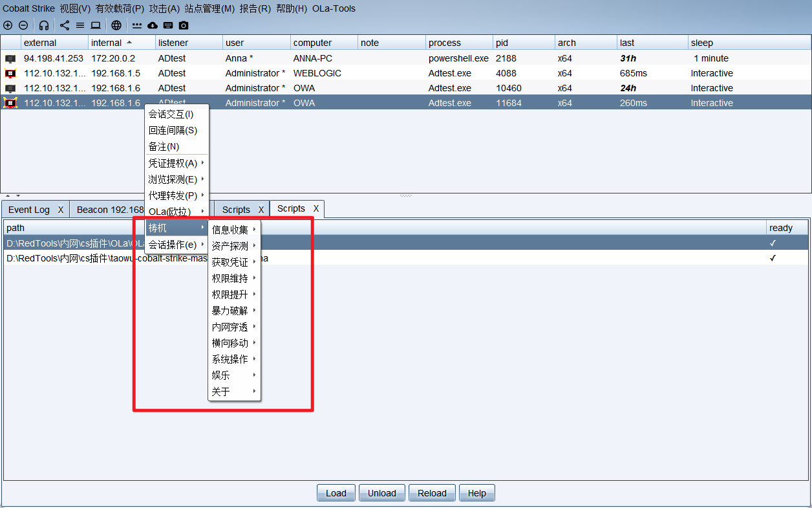Open the OLa-Tools menu
Viewport: 812px width, 508px height.
(334, 8)
